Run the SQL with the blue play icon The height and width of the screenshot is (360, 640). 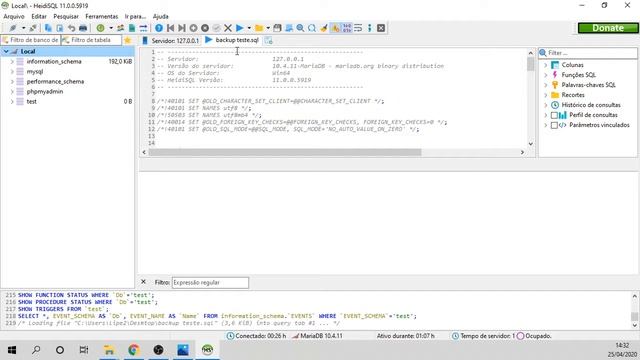coord(240,28)
